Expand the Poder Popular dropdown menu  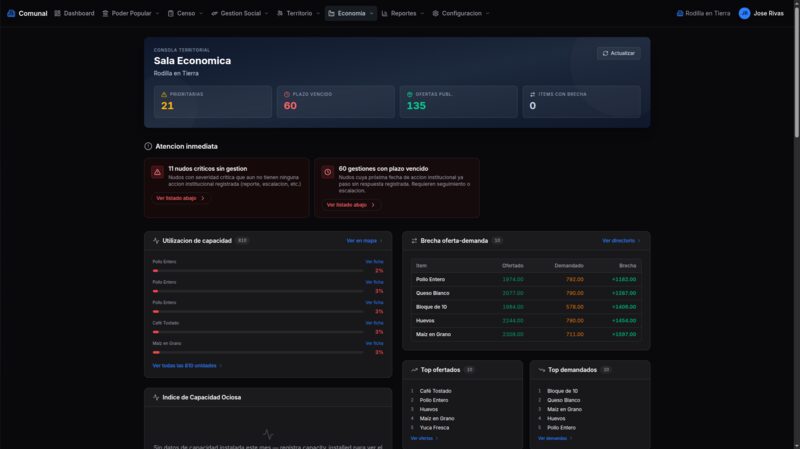click(131, 13)
